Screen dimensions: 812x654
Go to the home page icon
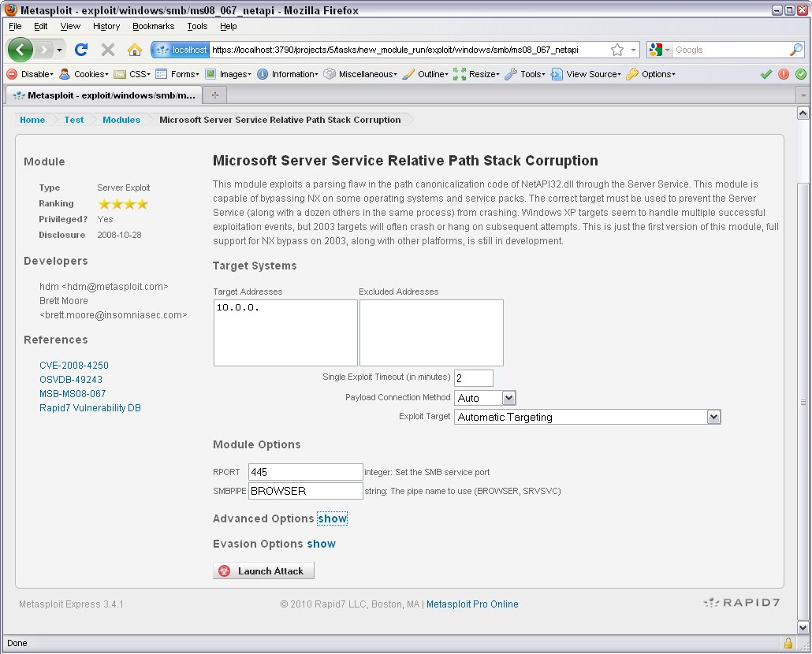(x=135, y=50)
